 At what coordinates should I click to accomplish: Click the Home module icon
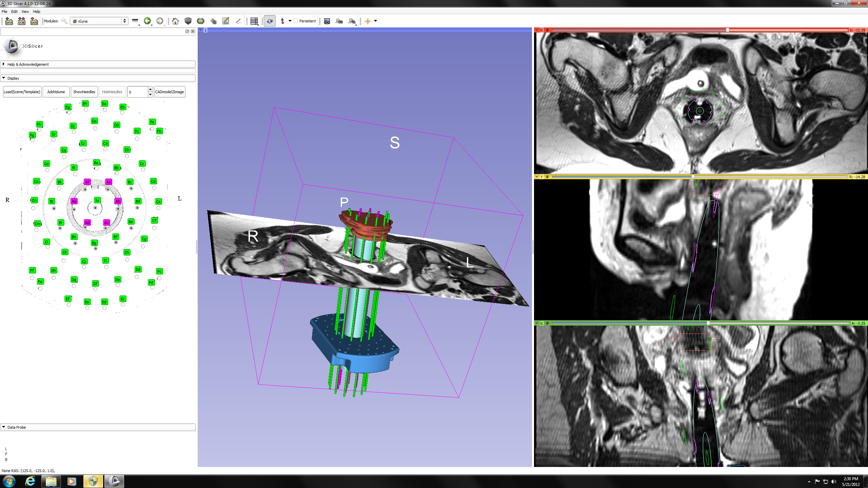pyautogui.click(x=175, y=21)
